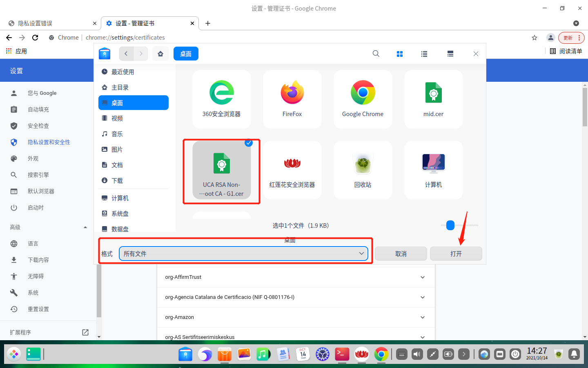The width and height of the screenshot is (588, 368).
Task: Open the Chrome tab search dropdown
Action: (576, 23)
